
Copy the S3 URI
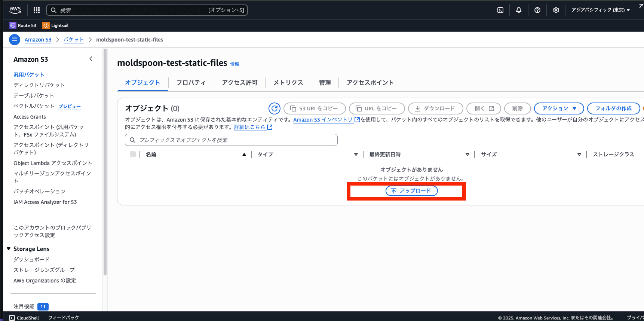(x=315, y=108)
